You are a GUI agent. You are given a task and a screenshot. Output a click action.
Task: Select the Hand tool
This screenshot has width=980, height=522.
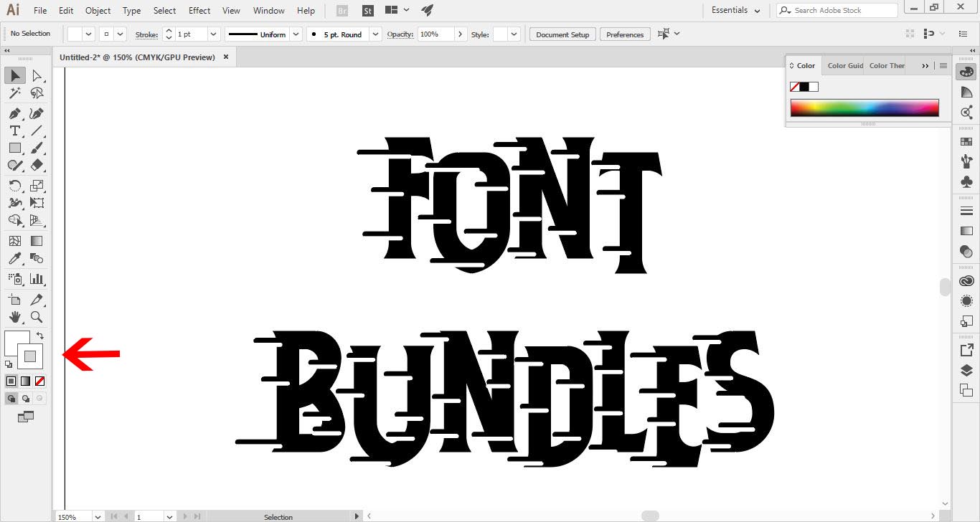tap(15, 317)
